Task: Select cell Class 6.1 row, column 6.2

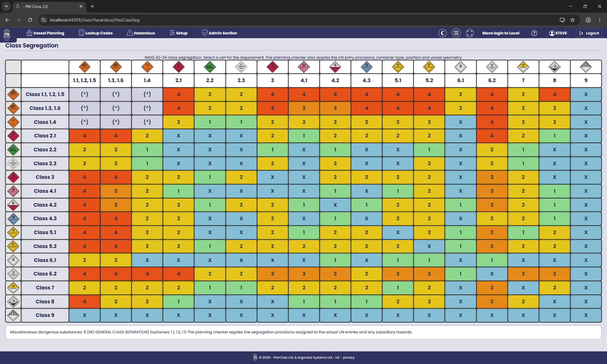Action: [492, 260]
